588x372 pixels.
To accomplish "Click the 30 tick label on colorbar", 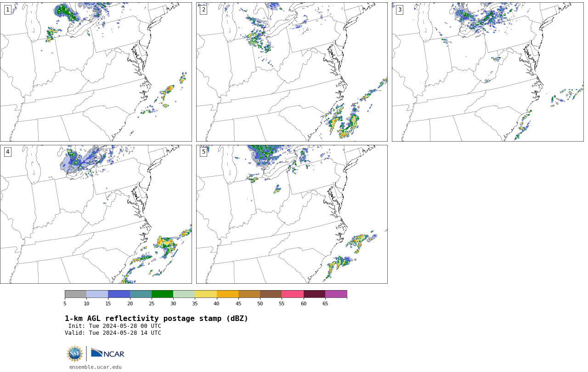I will point(173,303).
